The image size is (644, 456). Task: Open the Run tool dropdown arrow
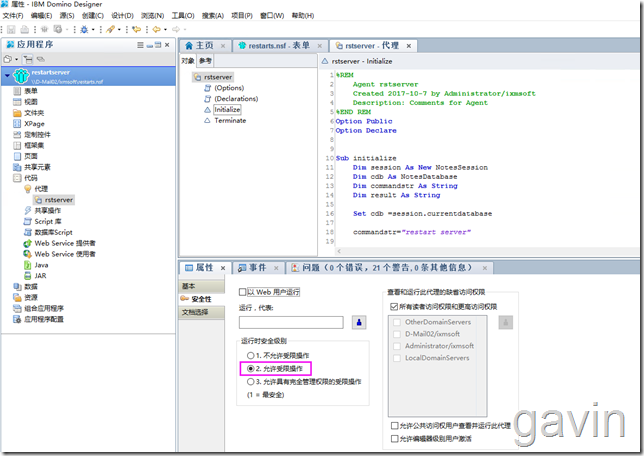[119, 30]
